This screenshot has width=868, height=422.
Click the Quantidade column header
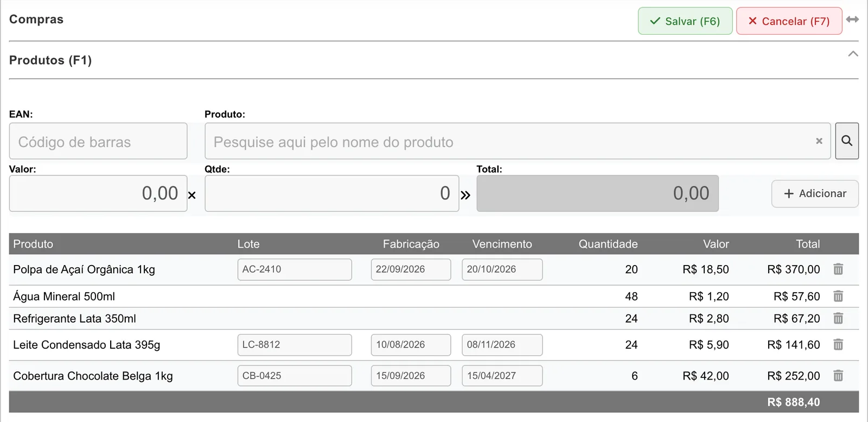[x=608, y=244]
